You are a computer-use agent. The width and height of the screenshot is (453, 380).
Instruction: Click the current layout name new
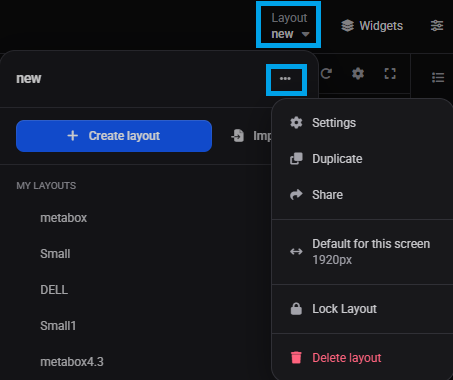(x=29, y=79)
